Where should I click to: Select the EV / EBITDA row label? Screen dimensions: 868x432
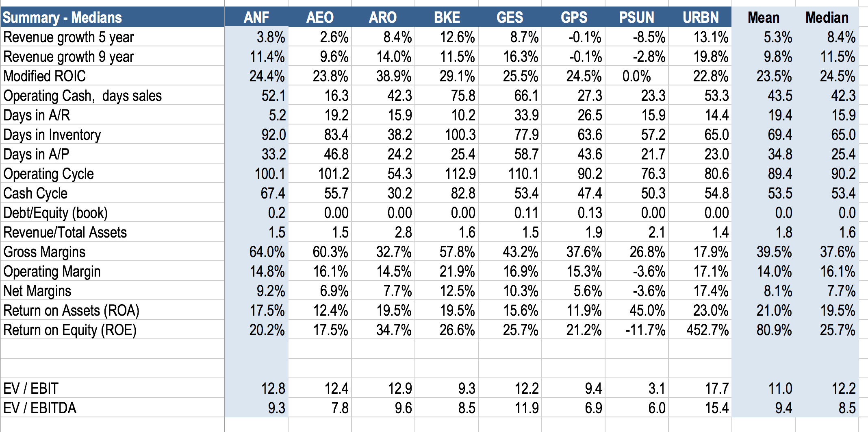pyautogui.click(x=40, y=408)
